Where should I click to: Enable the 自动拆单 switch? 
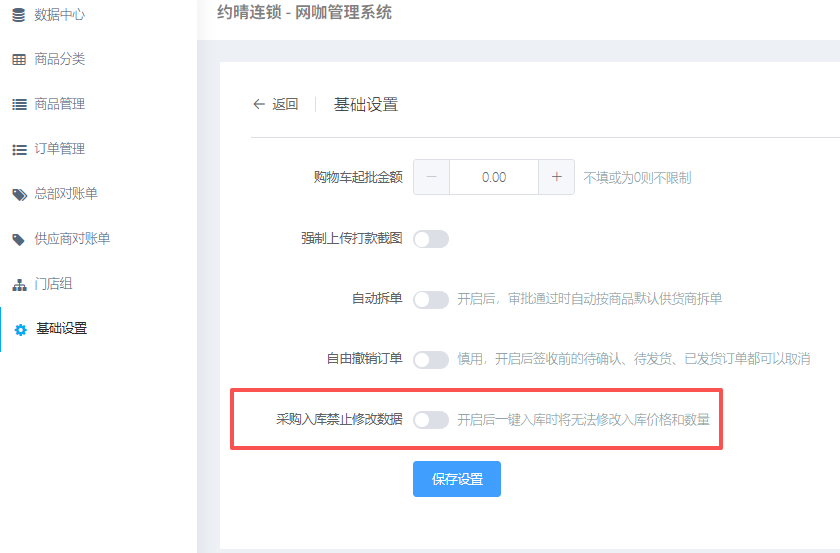tap(431, 300)
